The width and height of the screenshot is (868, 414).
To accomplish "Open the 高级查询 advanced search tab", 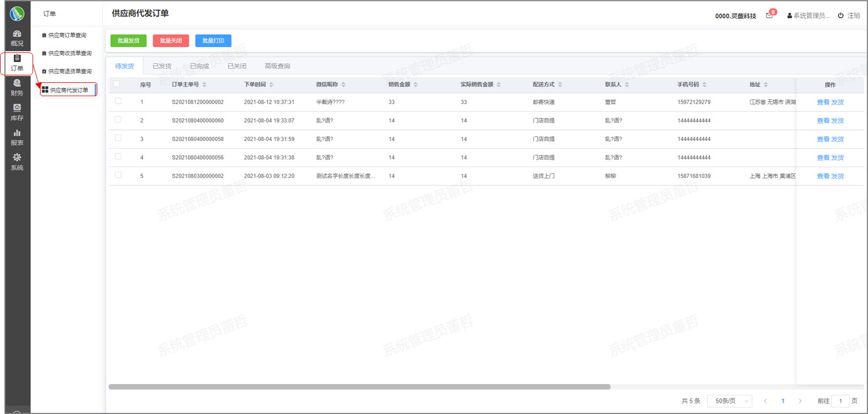I will pos(277,66).
